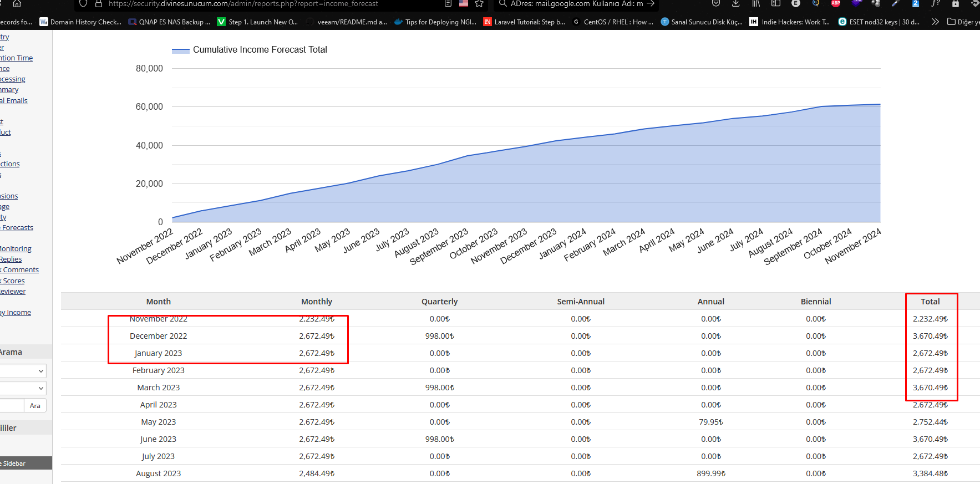Viewport: 980px width, 484px height.
Task: Open the Adblock Plus extension icon
Action: click(x=836, y=3)
